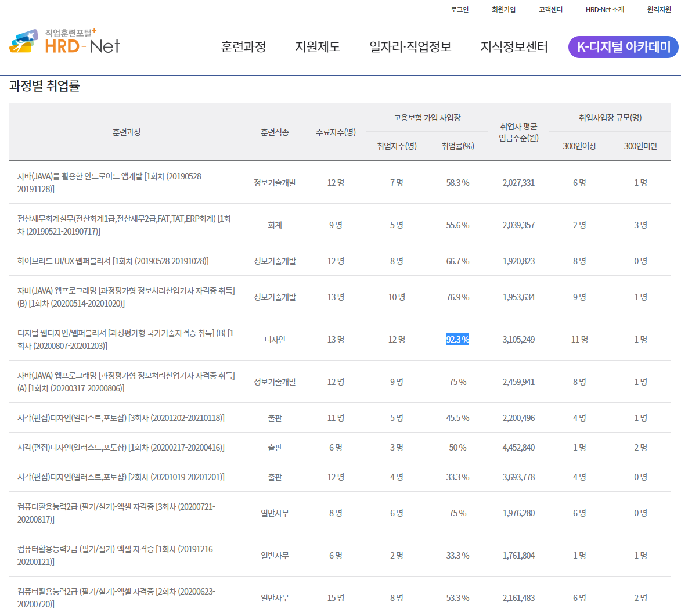Click the 취업자수(명) column header
The image size is (681, 616).
(x=397, y=146)
